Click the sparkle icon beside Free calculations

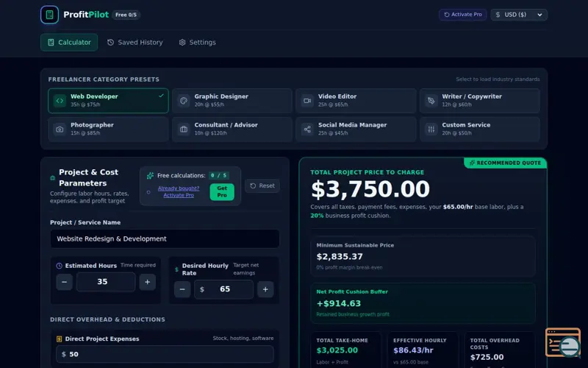coord(151,175)
